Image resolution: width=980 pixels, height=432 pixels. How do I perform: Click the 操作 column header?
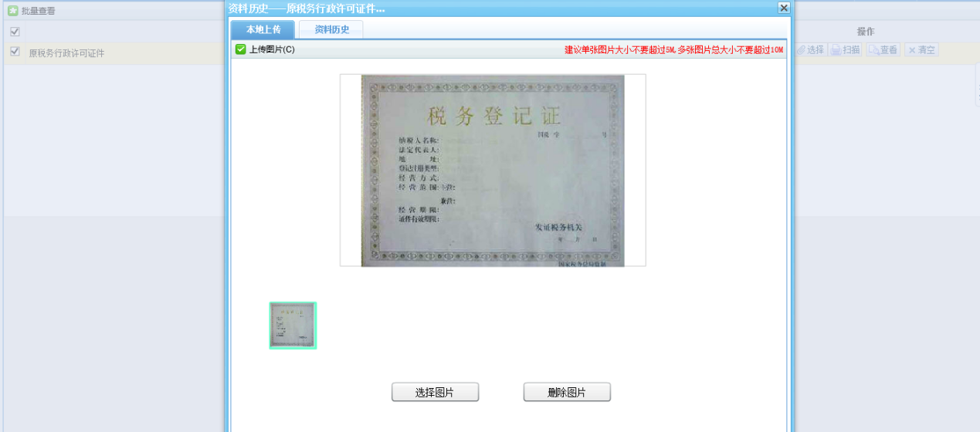click(x=865, y=32)
